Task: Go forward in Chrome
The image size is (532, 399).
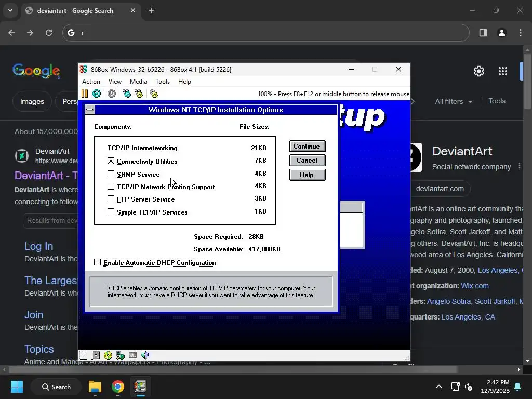Action: [30, 33]
